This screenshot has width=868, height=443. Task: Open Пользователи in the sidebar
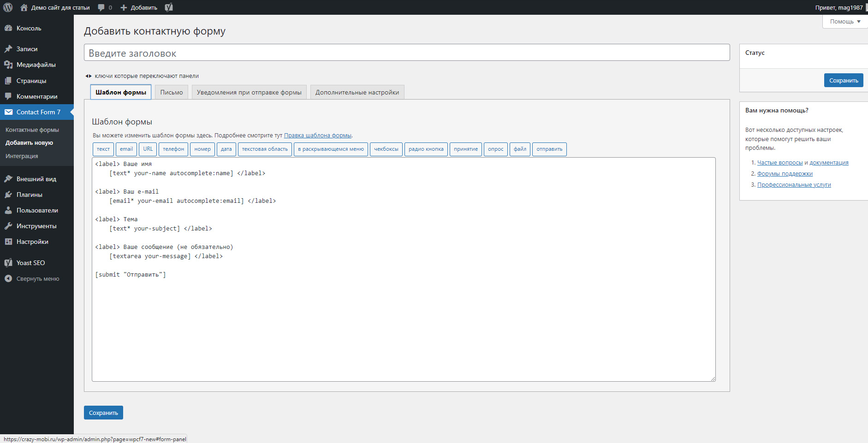[37, 210]
